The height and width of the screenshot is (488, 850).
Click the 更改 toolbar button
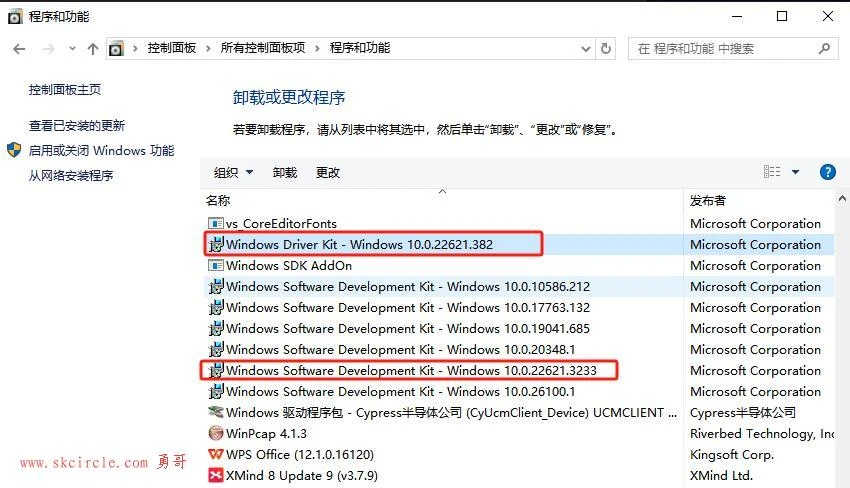tap(328, 172)
